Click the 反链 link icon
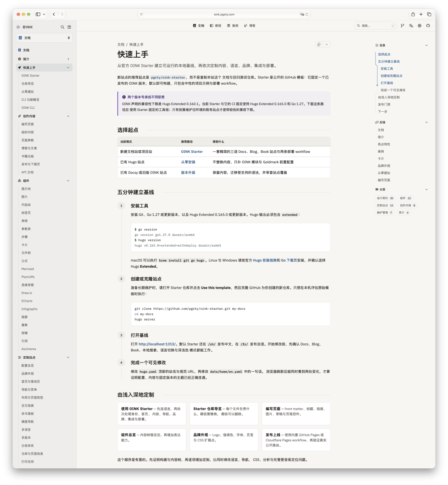The image size is (448, 485). tap(377, 122)
